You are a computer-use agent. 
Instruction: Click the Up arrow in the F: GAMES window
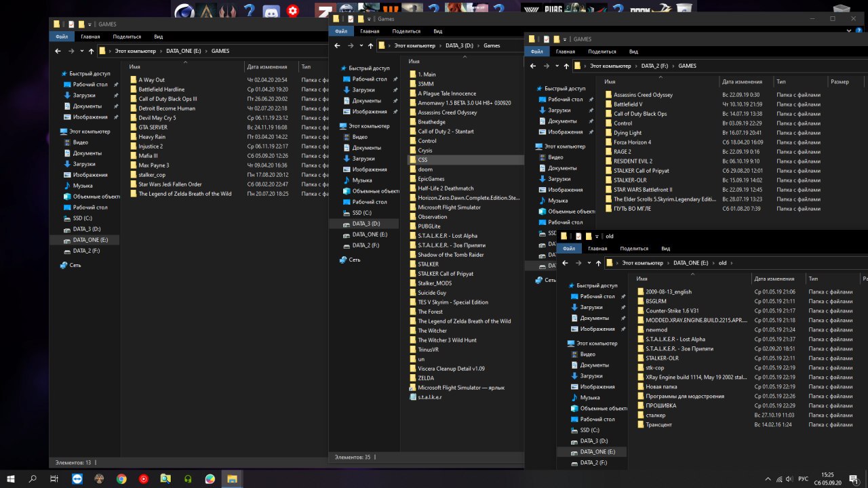566,66
